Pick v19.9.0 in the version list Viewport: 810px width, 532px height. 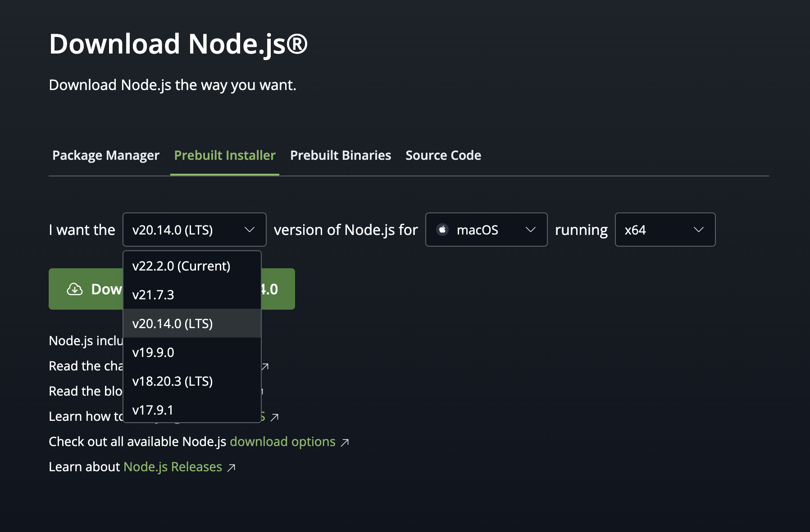click(192, 352)
